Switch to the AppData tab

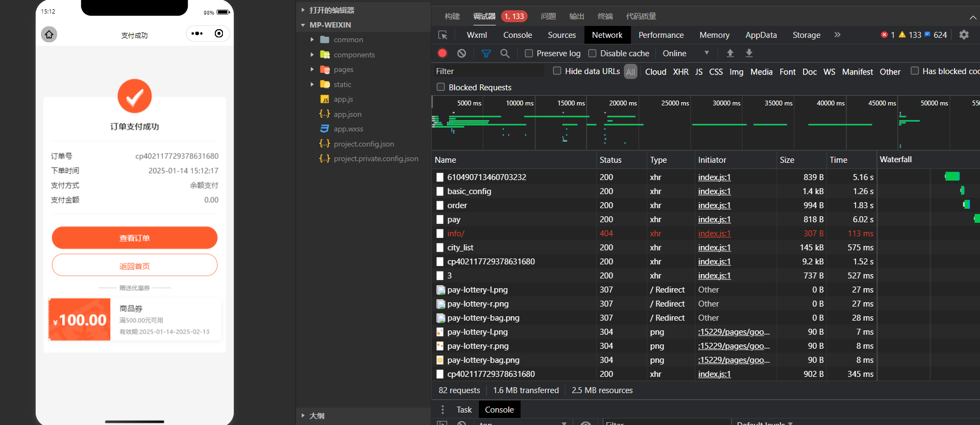coord(761,35)
